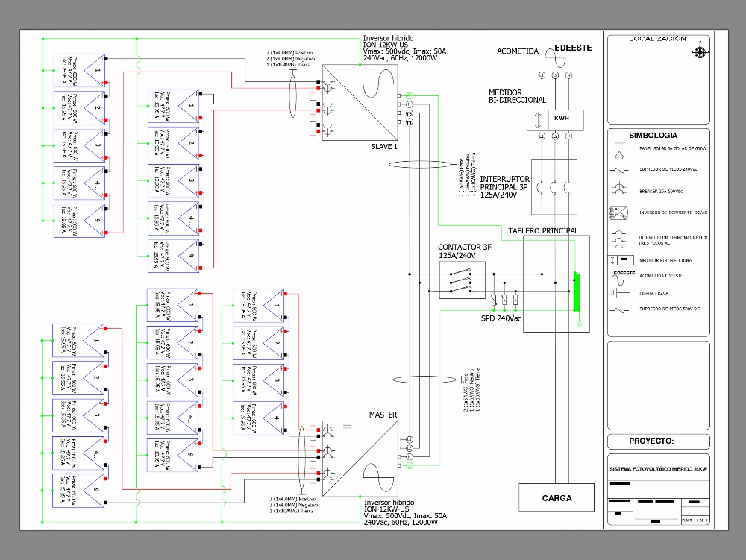Select the Tierra Fisica ground symbol in the legend
This screenshot has width=746, height=560.
coord(620,293)
